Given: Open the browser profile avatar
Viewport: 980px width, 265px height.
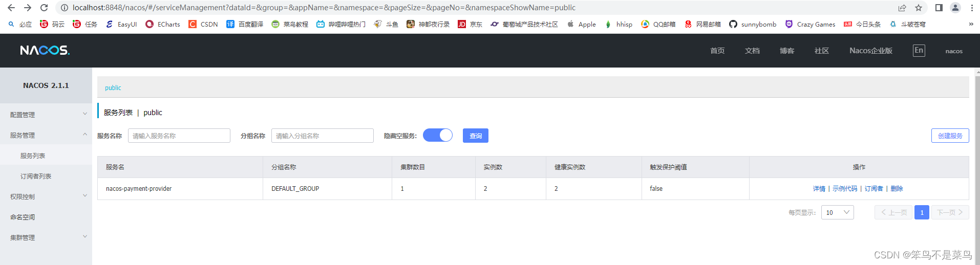Looking at the screenshot, I should point(955,8).
